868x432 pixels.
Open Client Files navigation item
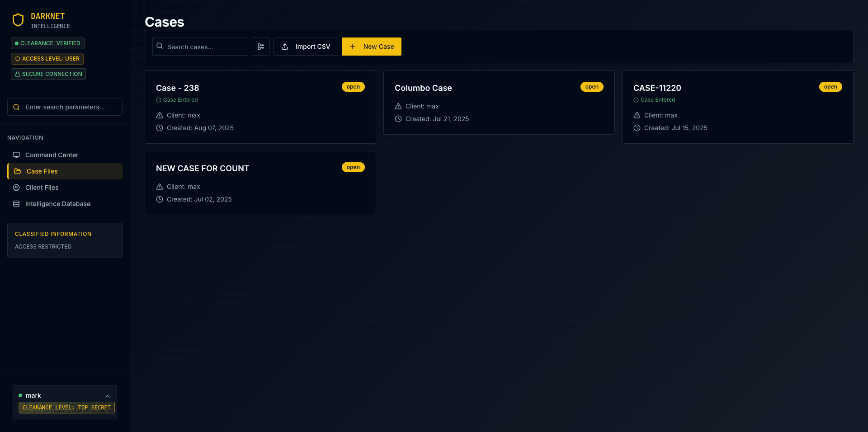tap(65, 188)
